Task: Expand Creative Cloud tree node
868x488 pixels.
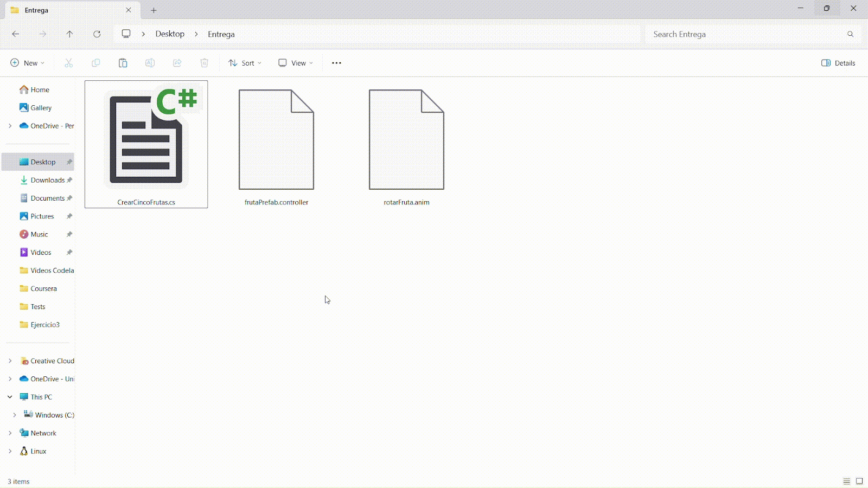Action: coord(10,361)
